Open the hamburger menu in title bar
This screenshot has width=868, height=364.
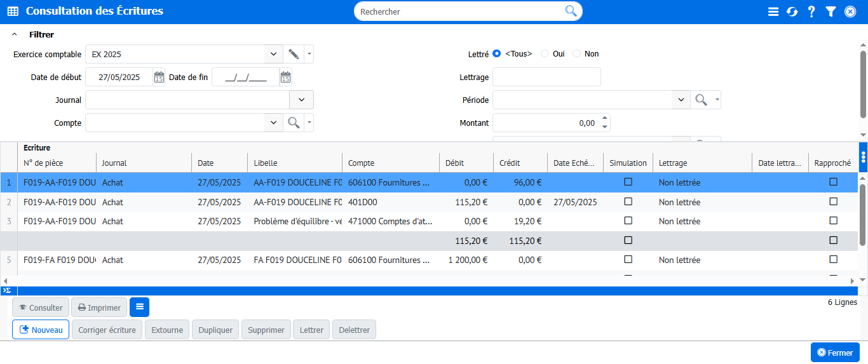(773, 11)
